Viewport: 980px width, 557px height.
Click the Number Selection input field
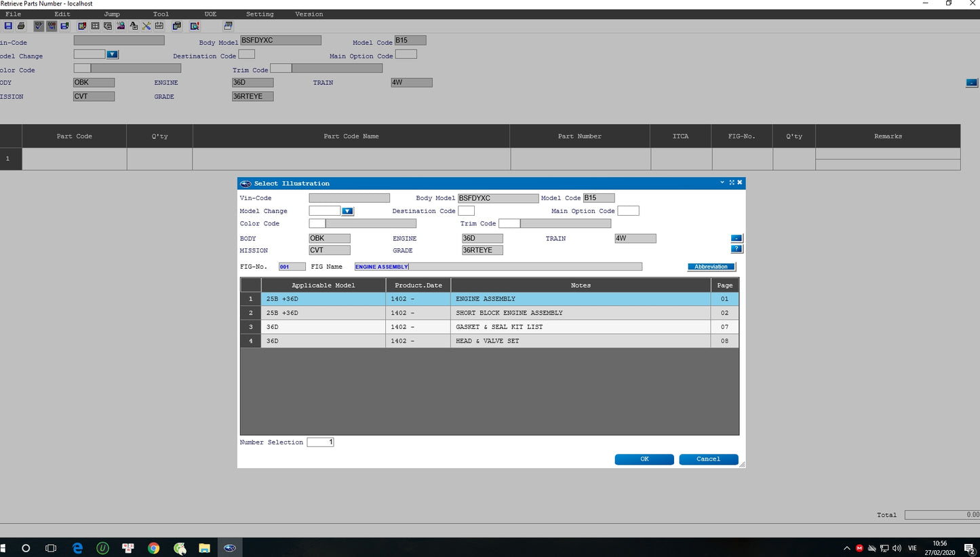(x=320, y=442)
